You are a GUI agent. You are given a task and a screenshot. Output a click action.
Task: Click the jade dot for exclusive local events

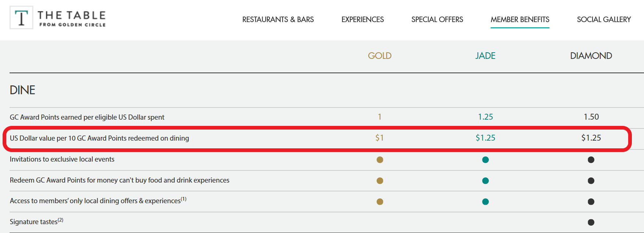485,160
